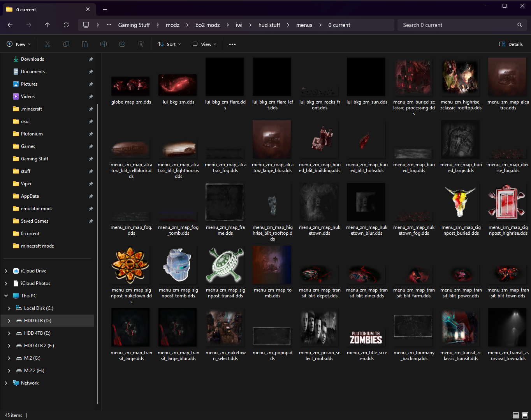531x420 pixels.
Task: Select menu_zm_map_signpost_transit.dds thumbnail
Action: click(x=225, y=265)
